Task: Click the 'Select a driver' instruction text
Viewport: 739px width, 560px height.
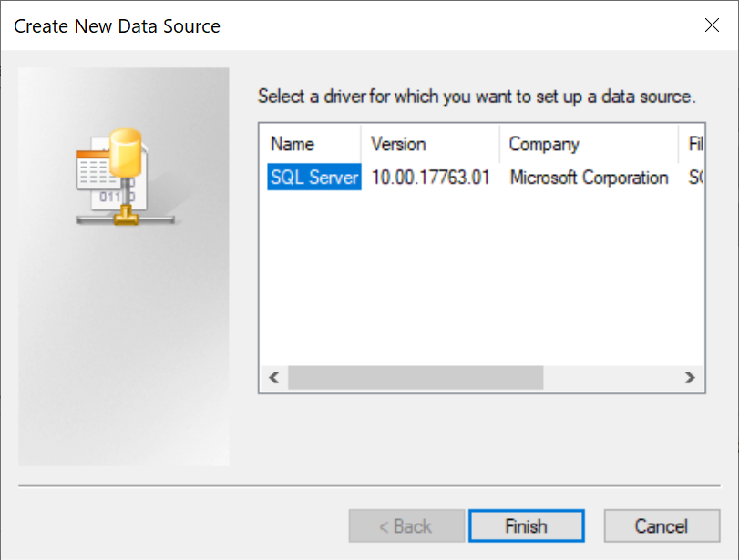Action: pyautogui.click(x=477, y=97)
